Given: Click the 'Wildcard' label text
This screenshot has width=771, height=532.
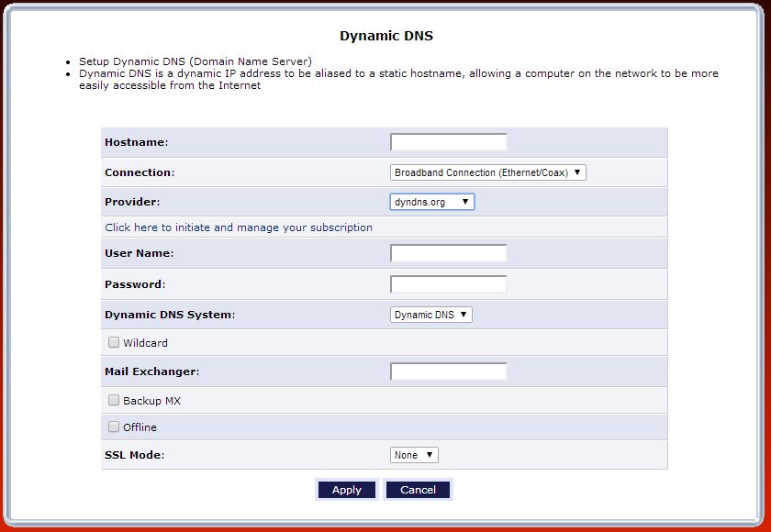Looking at the screenshot, I should pyautogui.click(x=146, y=343).
